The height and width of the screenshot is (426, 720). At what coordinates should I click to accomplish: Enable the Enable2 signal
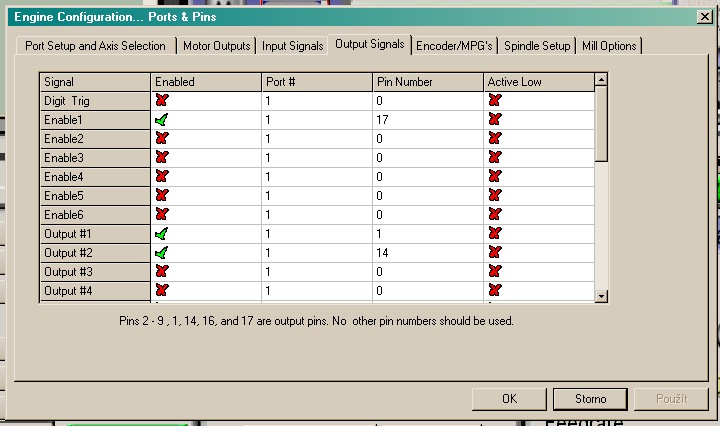(162, 138)
